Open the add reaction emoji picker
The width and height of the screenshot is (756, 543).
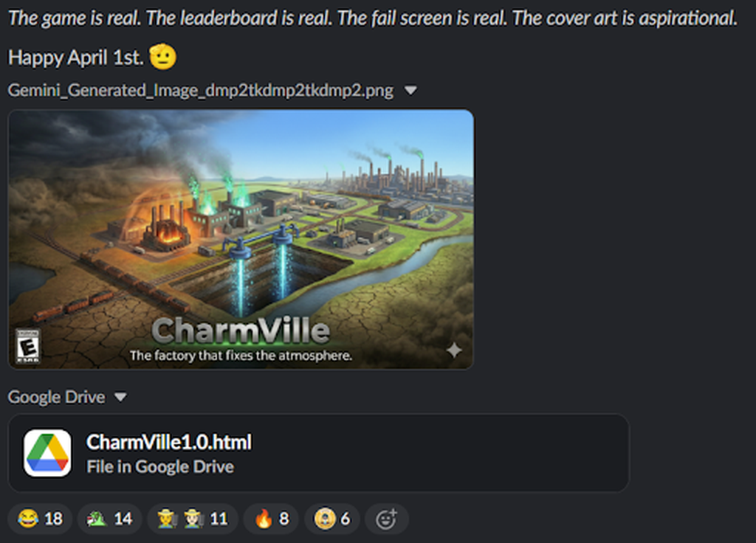pyautogui.click(x=387, y=519)
